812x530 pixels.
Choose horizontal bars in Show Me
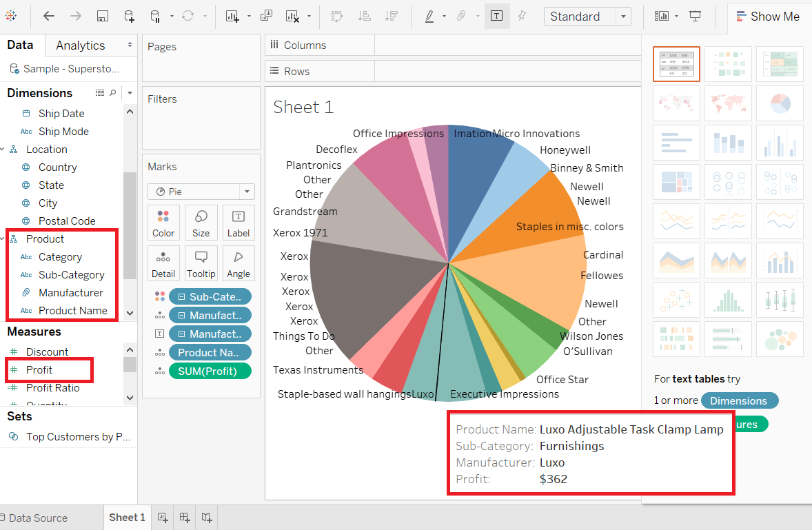676,143
